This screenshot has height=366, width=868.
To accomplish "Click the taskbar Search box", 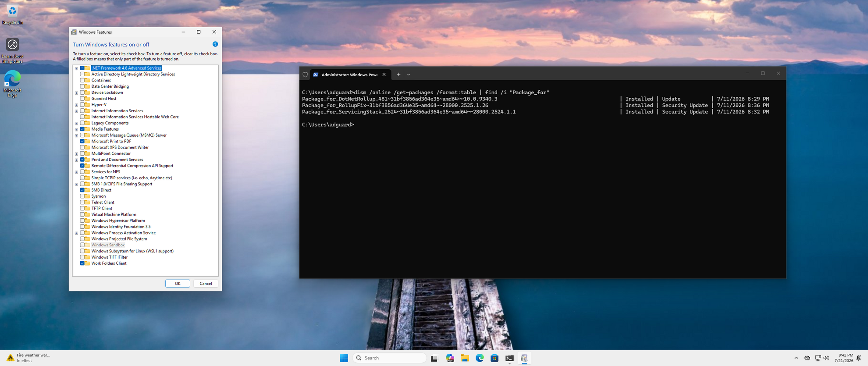I will 389,358.
